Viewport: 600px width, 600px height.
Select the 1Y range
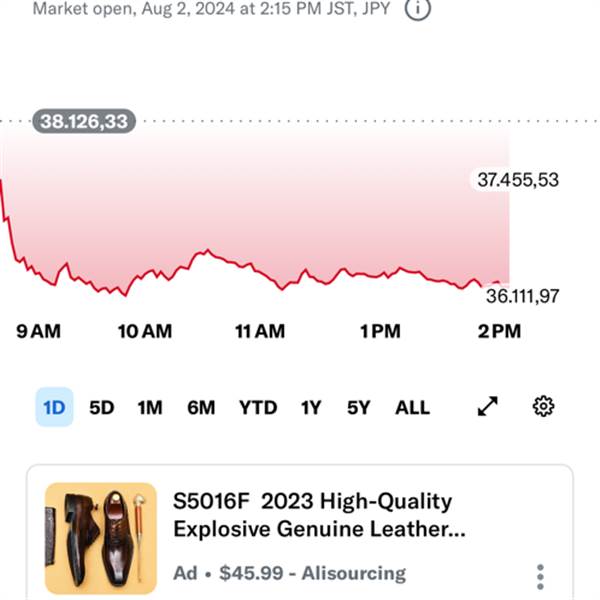311,407
